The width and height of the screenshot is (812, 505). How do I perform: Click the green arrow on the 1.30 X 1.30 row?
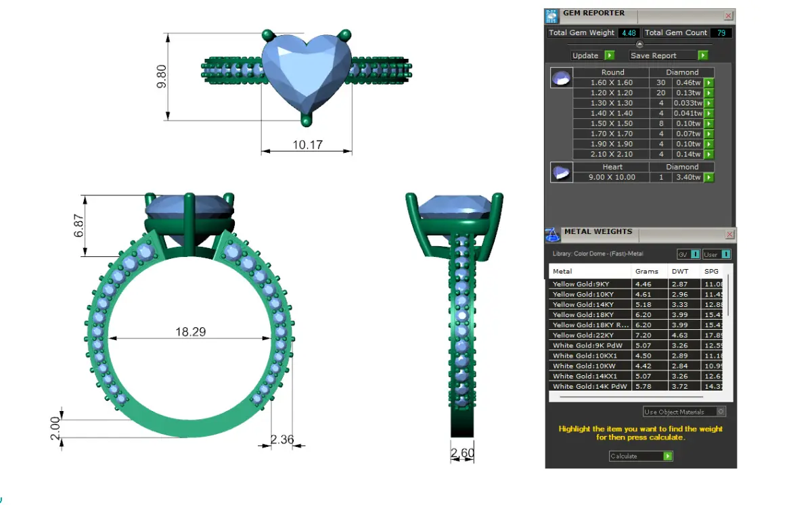click(708, 103)
